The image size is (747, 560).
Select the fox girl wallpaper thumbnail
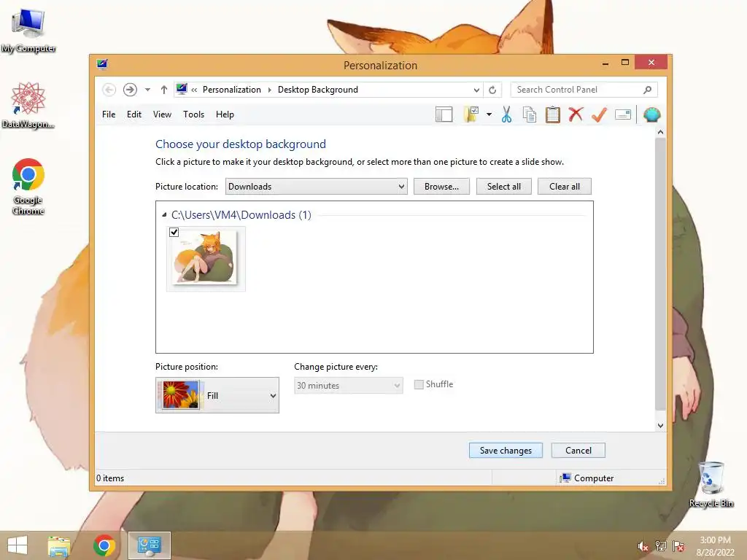point(205,258)
